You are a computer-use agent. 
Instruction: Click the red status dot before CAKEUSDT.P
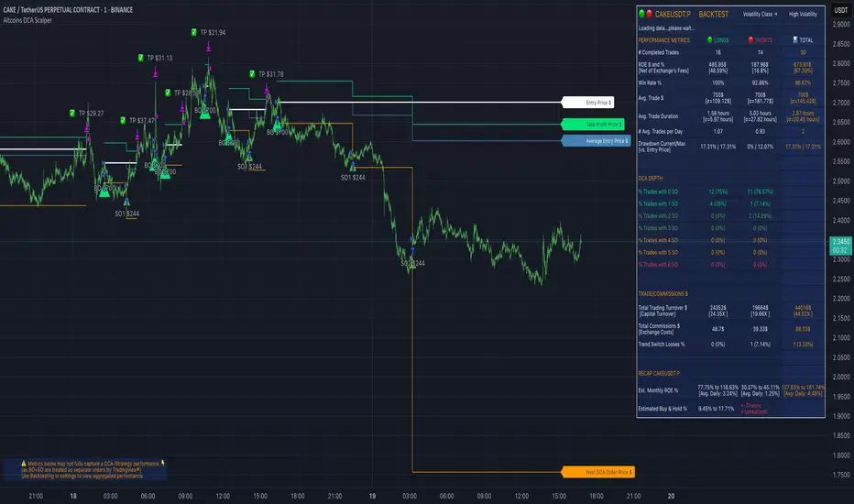(649, 14)
